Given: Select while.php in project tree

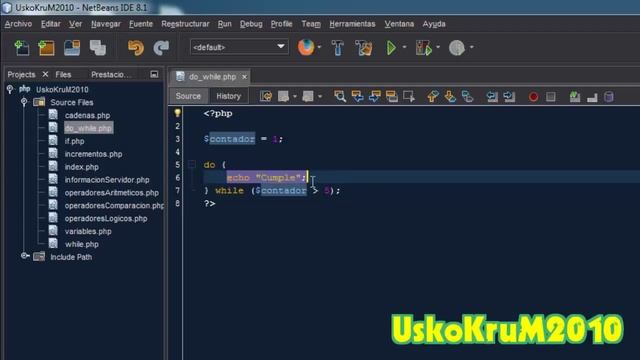Looking at the screenshot, I should pos(81,244).
